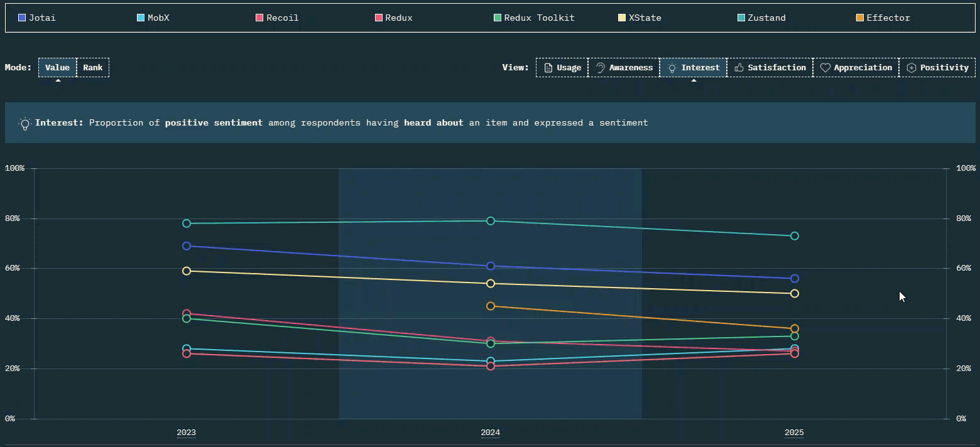Switch mode to Rank
Screen dimensions: 980x447
[x=93, y=68]
